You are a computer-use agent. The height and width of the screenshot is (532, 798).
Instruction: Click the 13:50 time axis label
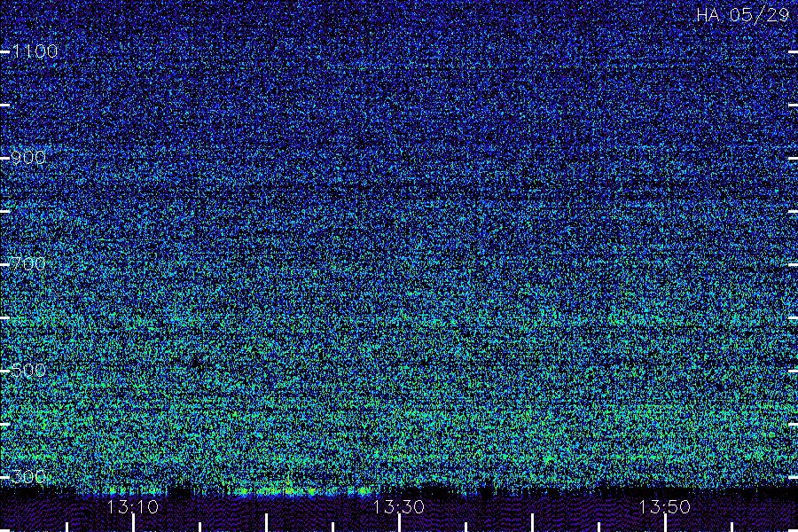pos(664,507)
